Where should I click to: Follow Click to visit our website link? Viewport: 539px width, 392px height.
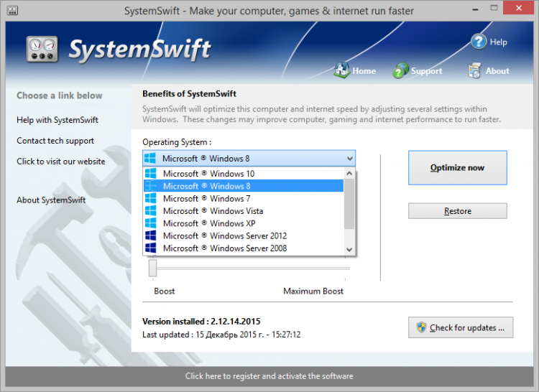click(61, 162)
